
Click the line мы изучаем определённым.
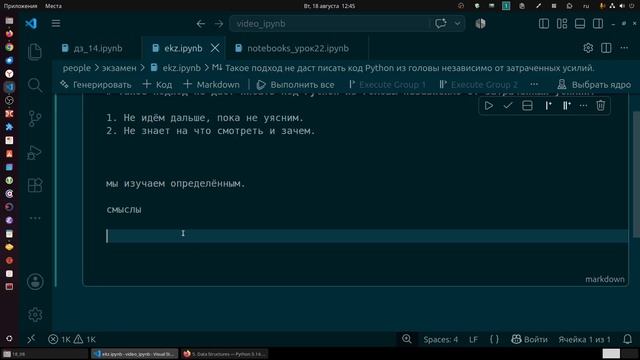tap(176, 184)
